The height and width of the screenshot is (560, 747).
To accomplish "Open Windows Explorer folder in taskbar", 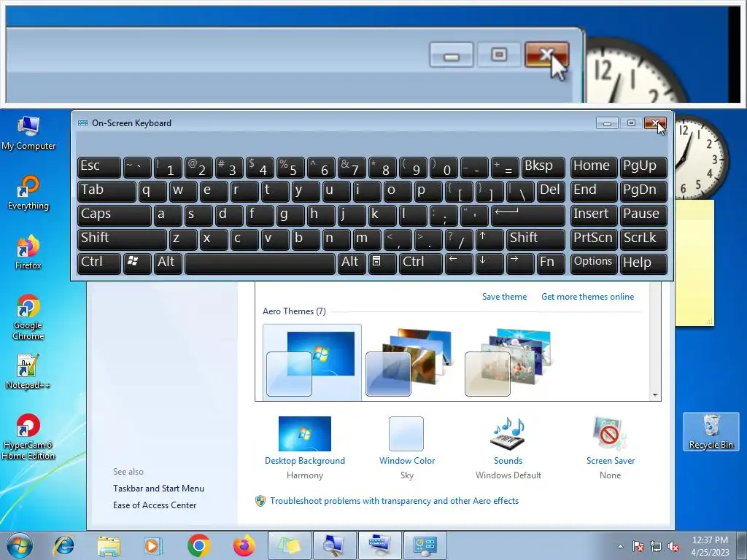I will [x=109, y=545].
